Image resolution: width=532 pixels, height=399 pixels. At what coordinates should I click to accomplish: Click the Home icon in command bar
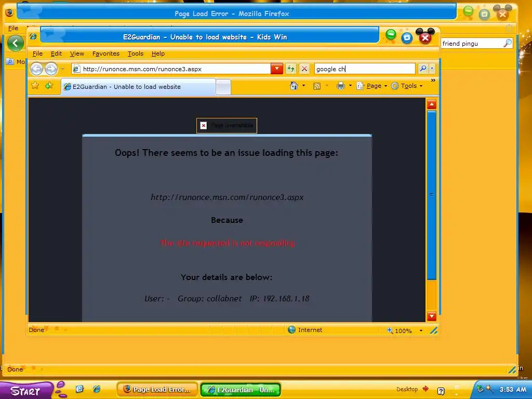pyautogui.click(x=294, y=86)
